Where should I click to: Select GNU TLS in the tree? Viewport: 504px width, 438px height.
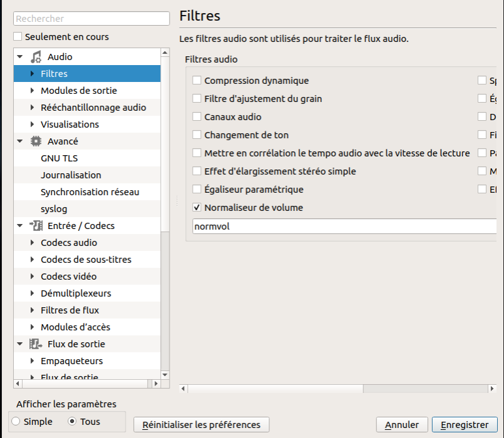coord(59,158)
